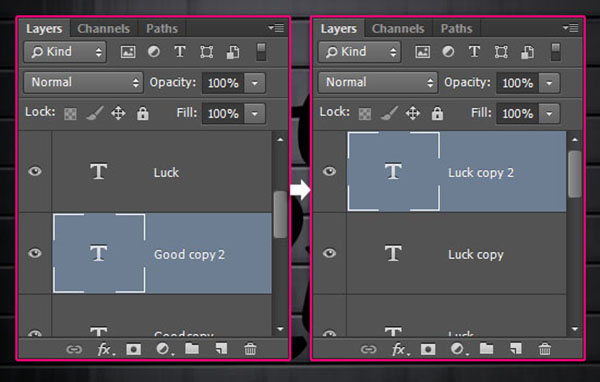This screenshot has height=382, width=600.
Task: Switch to Channels tab in right panel
Action: pyautogui.click(x=398, y=29)
